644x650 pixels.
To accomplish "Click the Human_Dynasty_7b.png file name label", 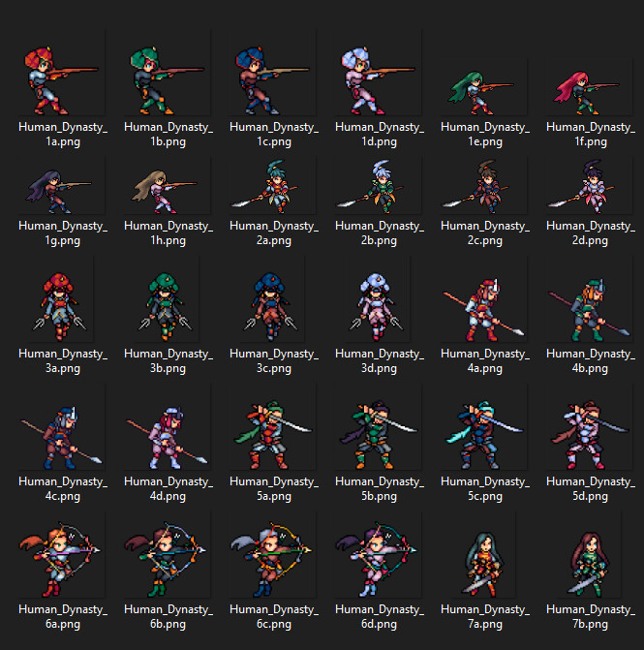I will coord(590,616).
